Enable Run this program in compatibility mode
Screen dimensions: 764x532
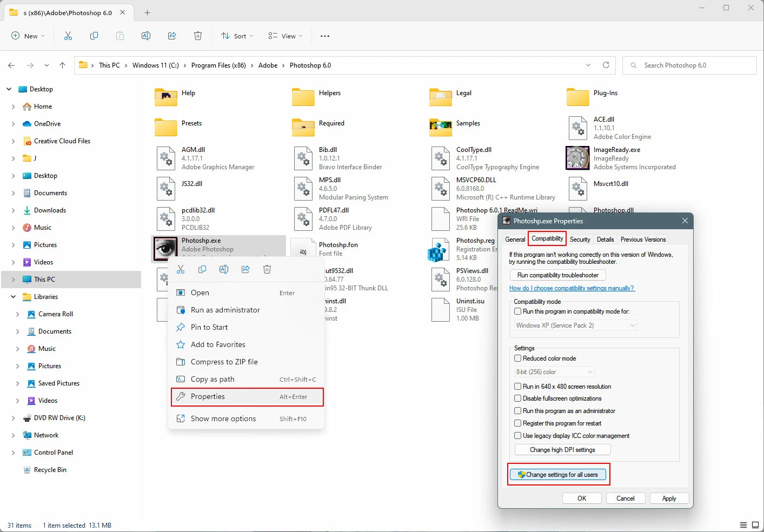[517, 311]
